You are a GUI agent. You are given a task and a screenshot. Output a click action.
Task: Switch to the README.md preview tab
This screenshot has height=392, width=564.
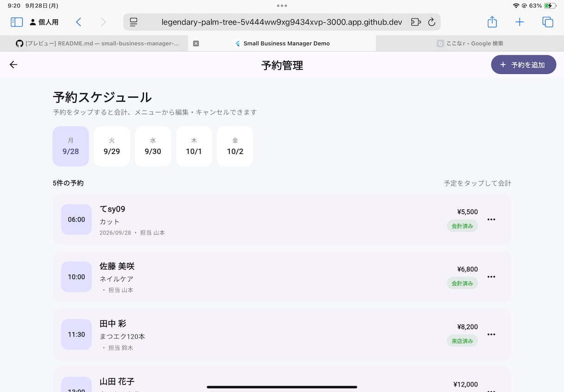94,43
